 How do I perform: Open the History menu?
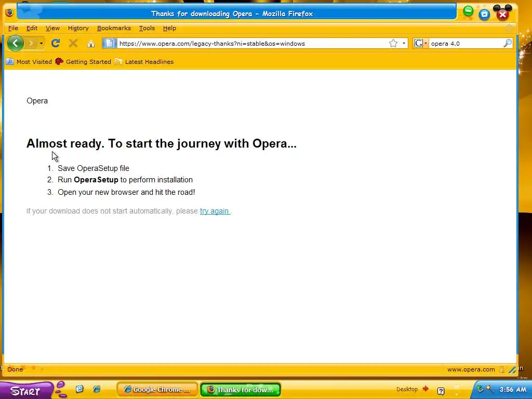78,28
